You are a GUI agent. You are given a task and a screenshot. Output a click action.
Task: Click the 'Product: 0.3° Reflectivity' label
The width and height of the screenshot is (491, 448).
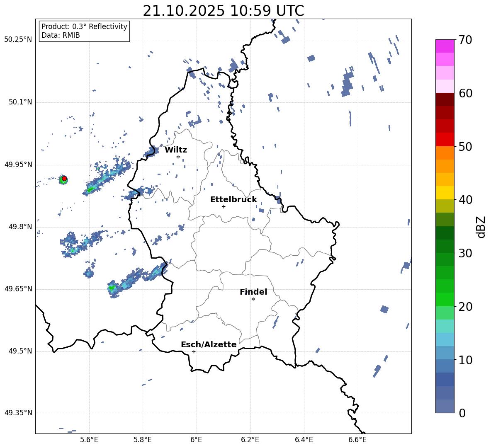pyautogui.click(x=84, y=27)
